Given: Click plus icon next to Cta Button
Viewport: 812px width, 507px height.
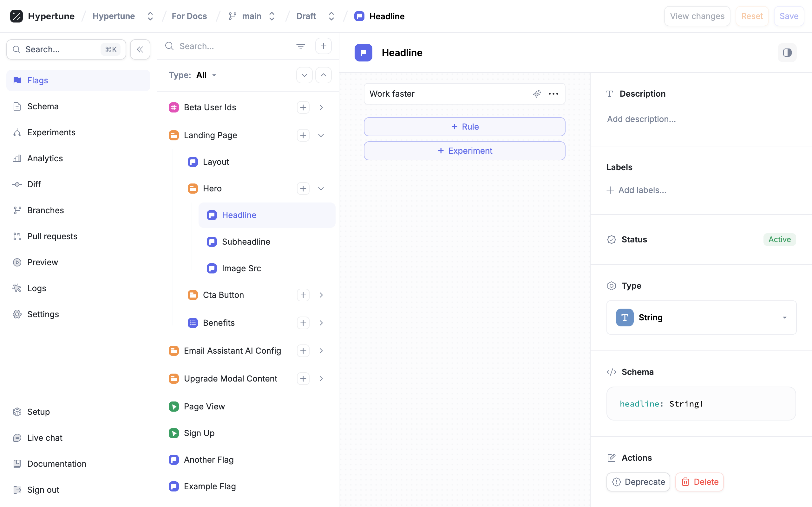Looking at the screenshot, I should (x=303, y=295).
